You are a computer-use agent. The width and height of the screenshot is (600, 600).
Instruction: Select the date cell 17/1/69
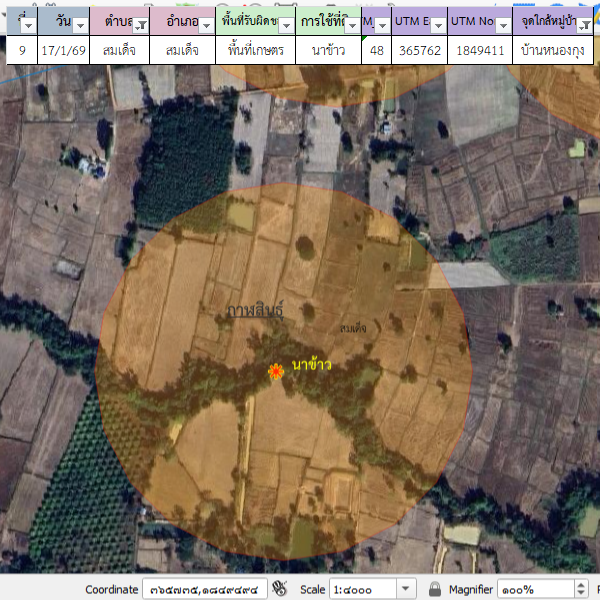tap(63, 50)
